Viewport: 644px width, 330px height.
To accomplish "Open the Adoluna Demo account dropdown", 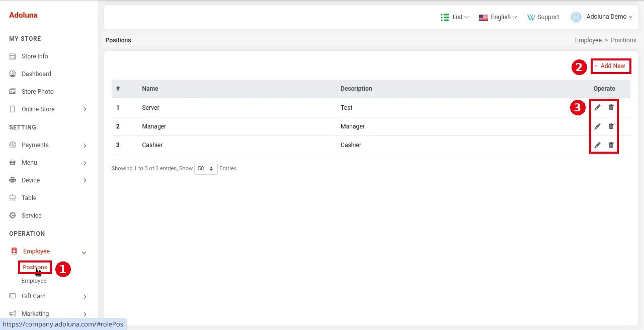I will 602,17.
